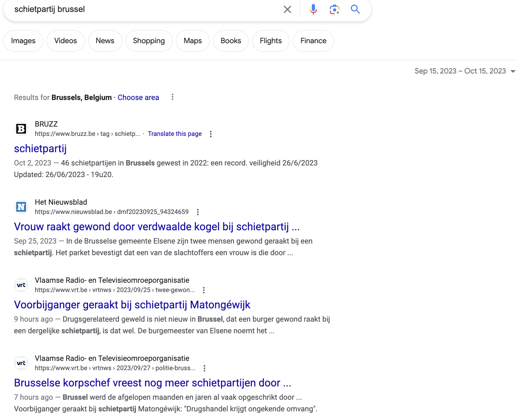Open three-dot menu for Matongéwijk VRT result
The height and width of the screenshot is (420, 517).
[x=204, y=290]
